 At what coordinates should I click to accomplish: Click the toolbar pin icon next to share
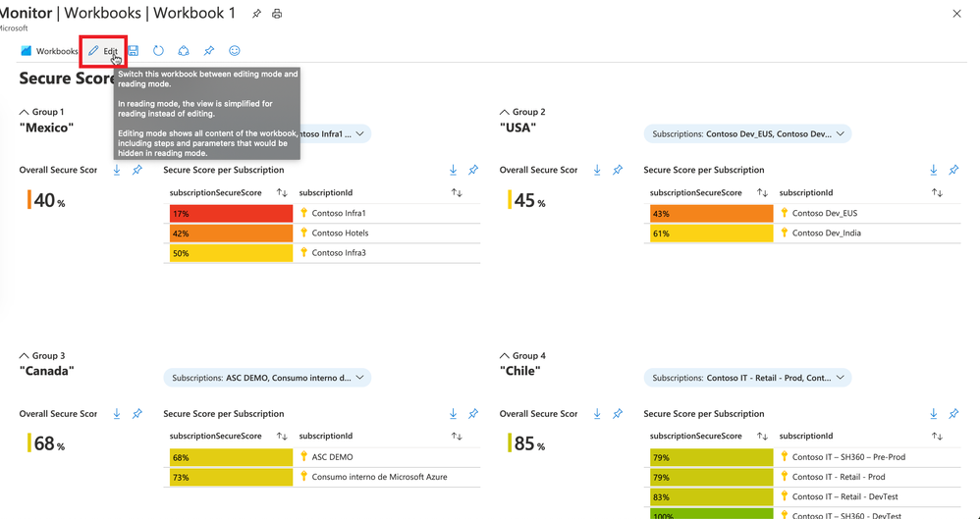click(x=209, y=51)
